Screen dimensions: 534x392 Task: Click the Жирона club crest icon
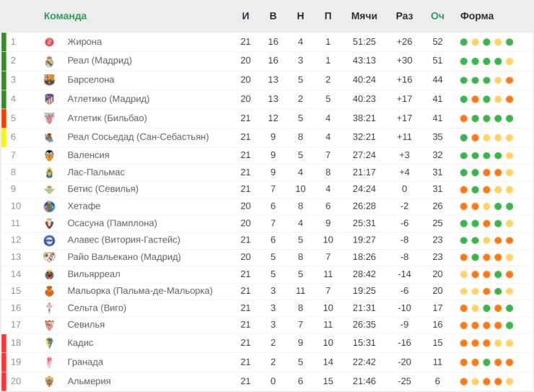point(49,42)
